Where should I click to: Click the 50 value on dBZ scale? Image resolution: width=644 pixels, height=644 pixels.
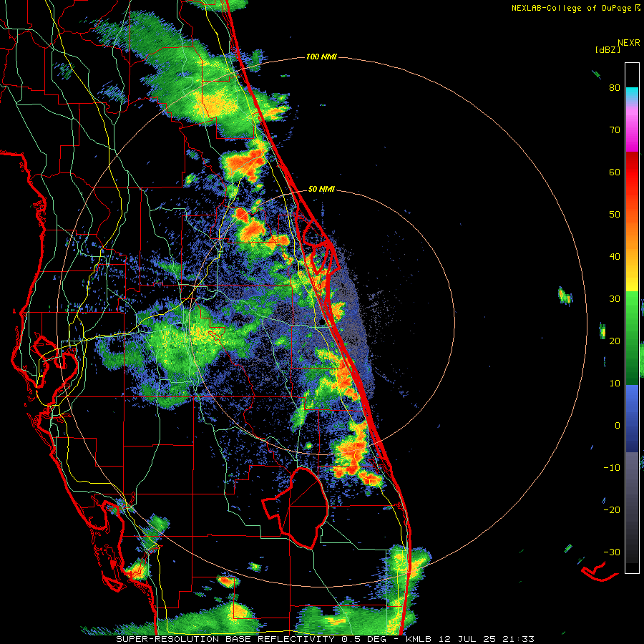tap(615, 215)
